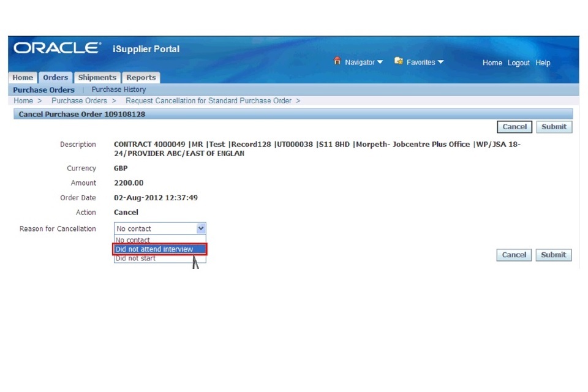Viewport: 588px width, 392px height.
Task: Open the Purchase History subtab
Action: pyautogui.click(x=119, y=89)
